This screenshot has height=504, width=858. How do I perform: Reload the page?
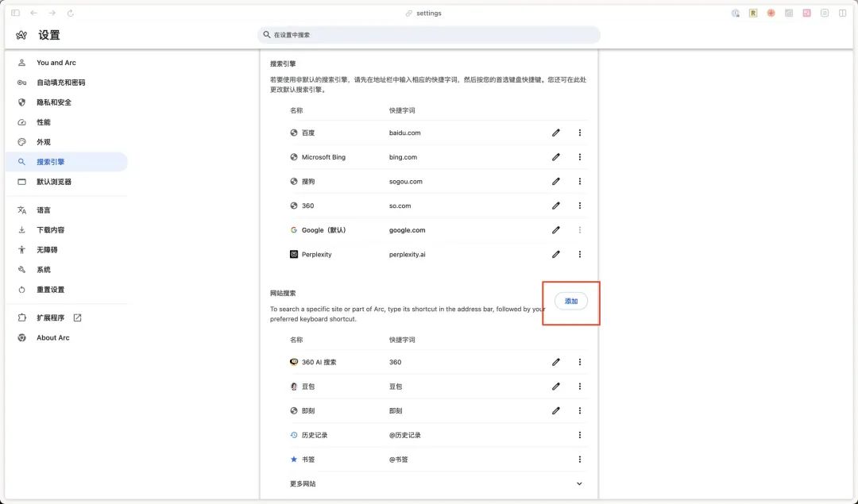(71, 13)
